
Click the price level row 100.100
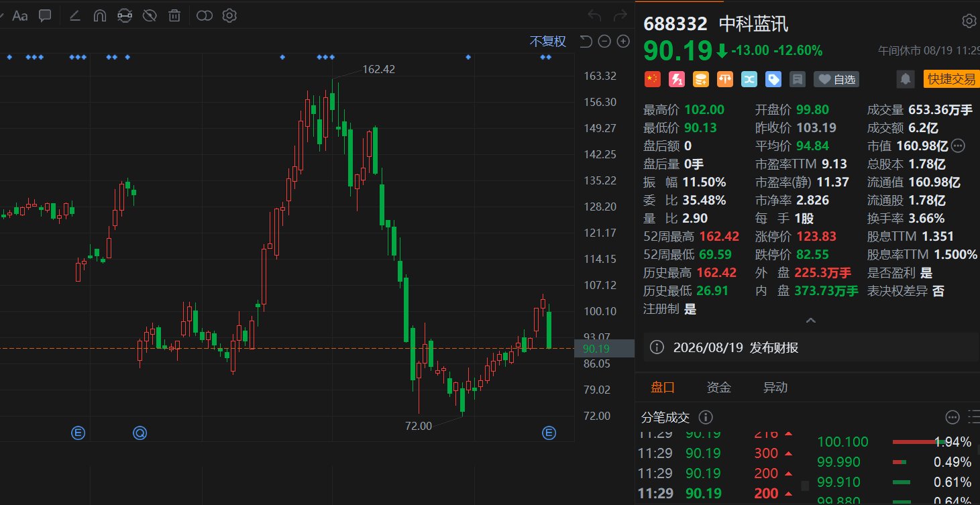(x=894, y=442)
